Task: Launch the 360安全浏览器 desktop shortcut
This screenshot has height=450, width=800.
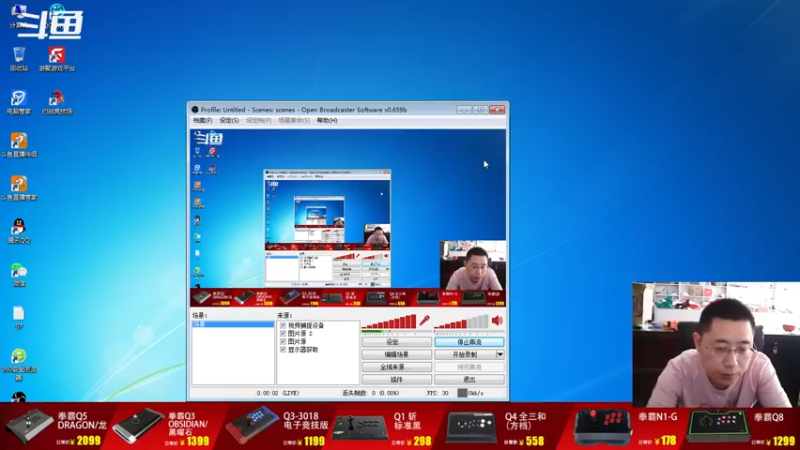Action: [x=19, y=364]
